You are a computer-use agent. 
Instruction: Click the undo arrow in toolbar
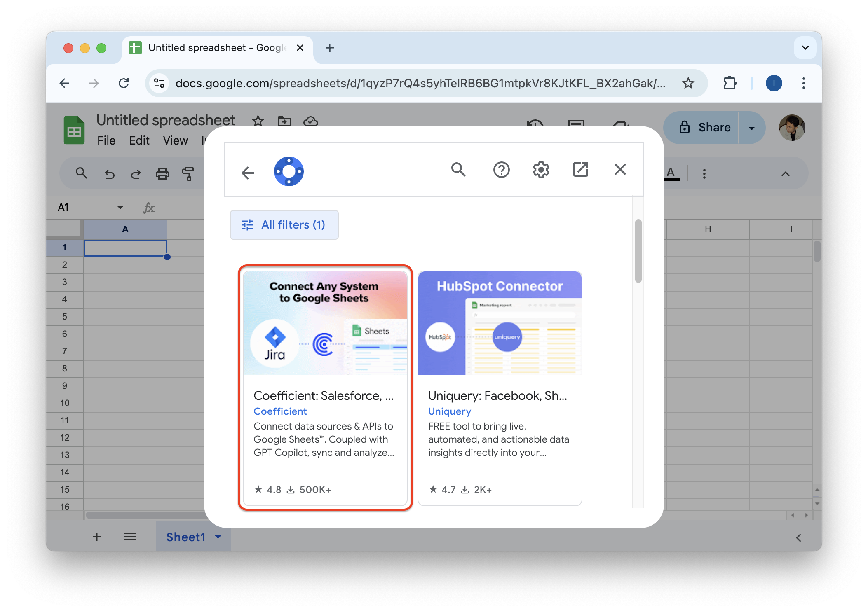point(109,174)
